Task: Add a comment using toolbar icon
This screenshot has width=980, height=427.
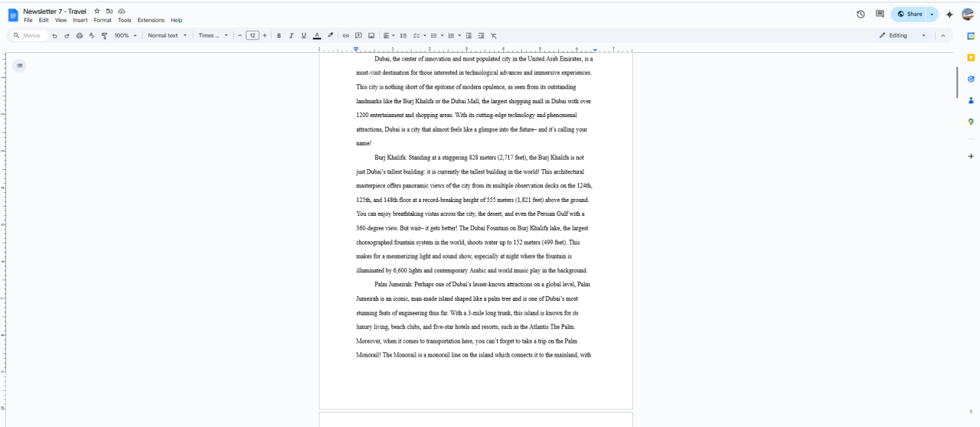Action: point(358,36)
